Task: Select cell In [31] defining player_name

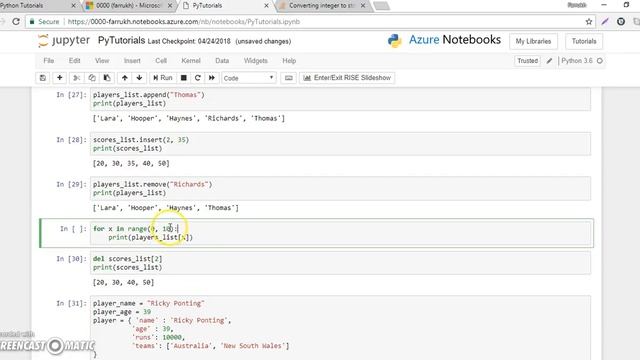Action: click(x=340, y=328)
